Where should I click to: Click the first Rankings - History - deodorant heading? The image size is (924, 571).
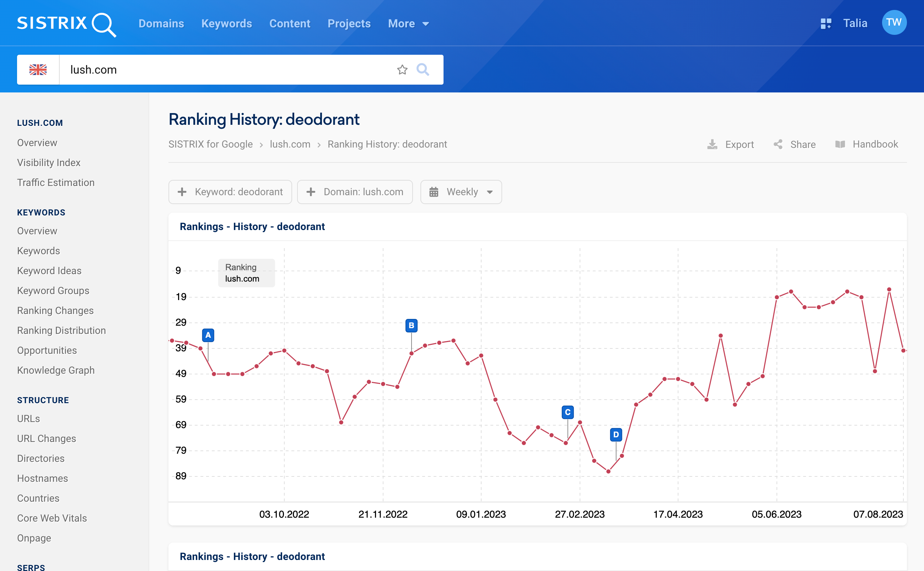[x=252, y=226]
